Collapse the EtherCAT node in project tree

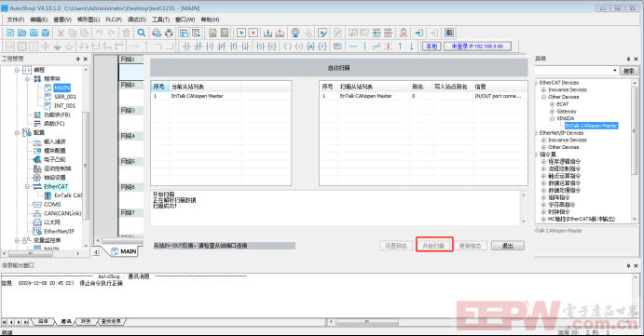[28, 187]
